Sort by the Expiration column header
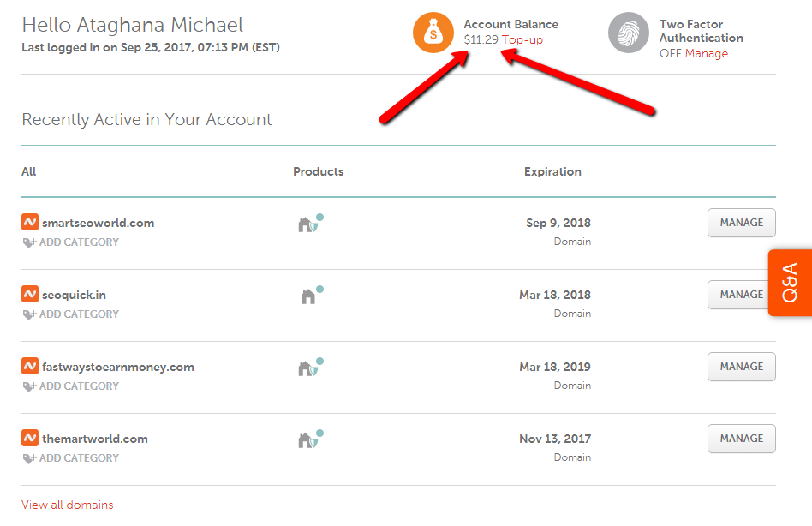812x526 pixels. [x=552, y=171]
